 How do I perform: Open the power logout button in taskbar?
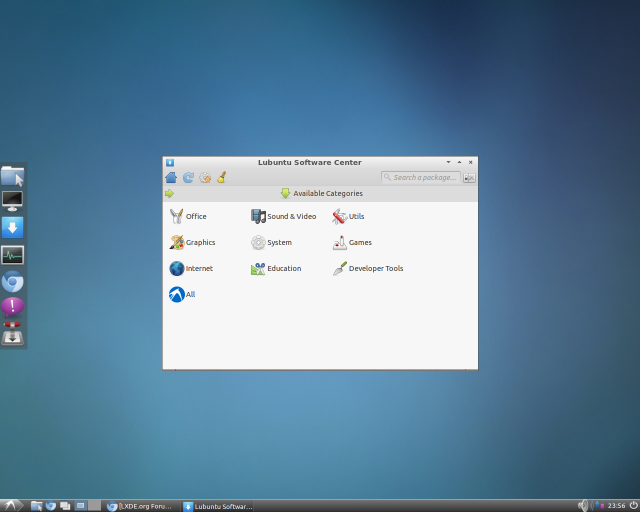[633, 506]
